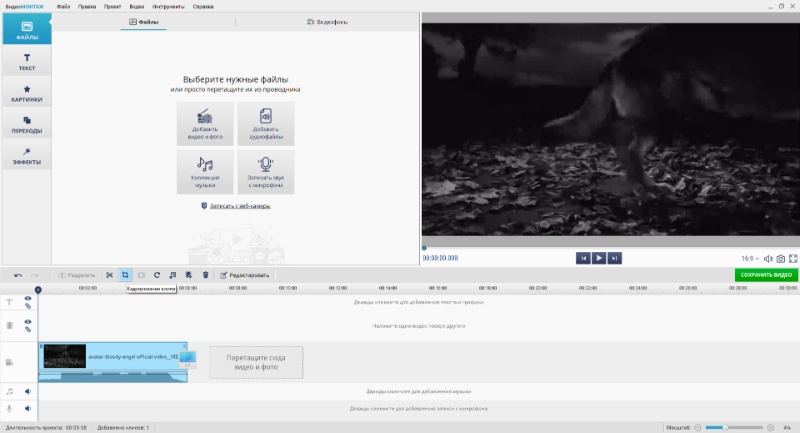Click the crop clip (Кадрирование) icon
Viewport: 800px width, 433px height.
[126, 275]
